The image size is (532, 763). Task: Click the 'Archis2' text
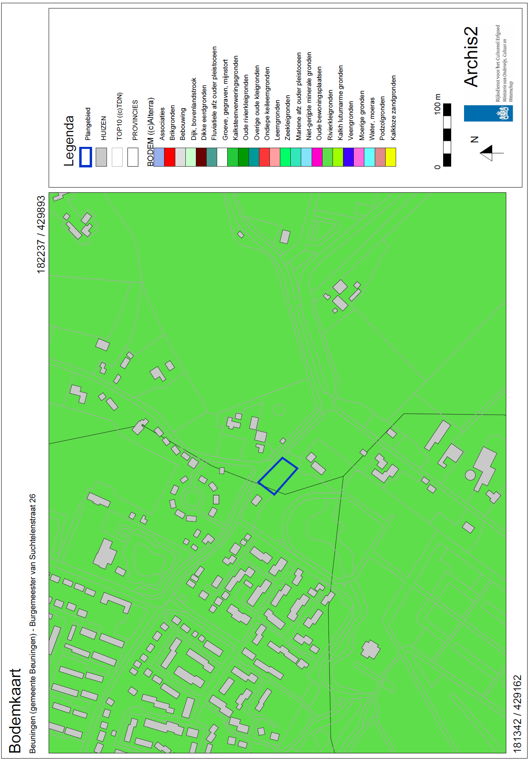point(471,57)
